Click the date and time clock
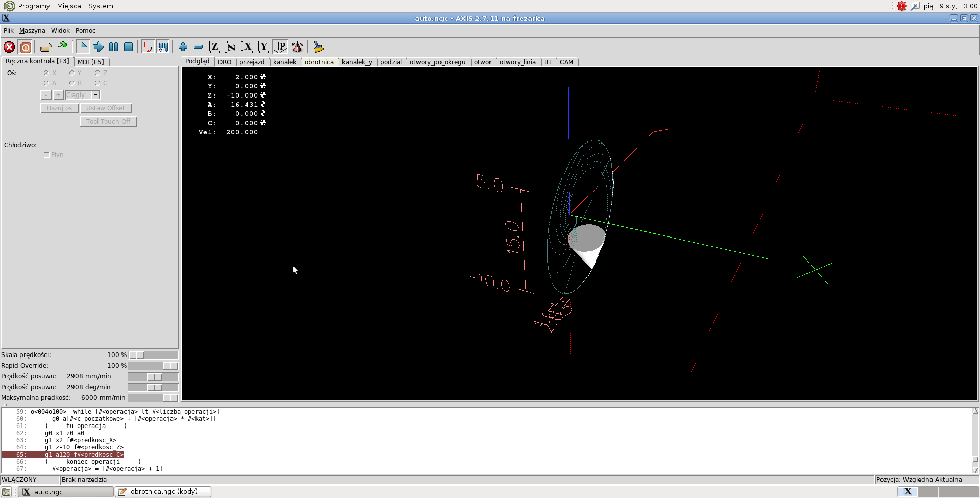This screenshot has height=498, width=980. [950, 6]
